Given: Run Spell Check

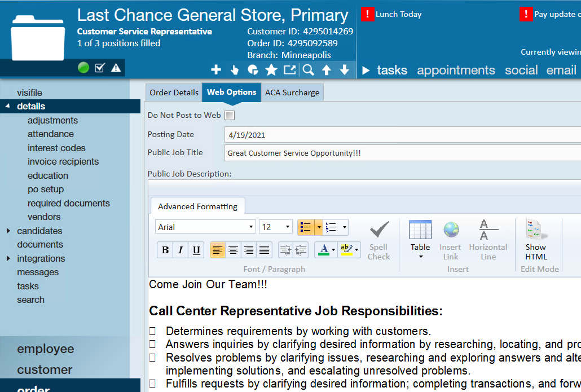Looking at the screenshot, I should [x=378, y=241].
